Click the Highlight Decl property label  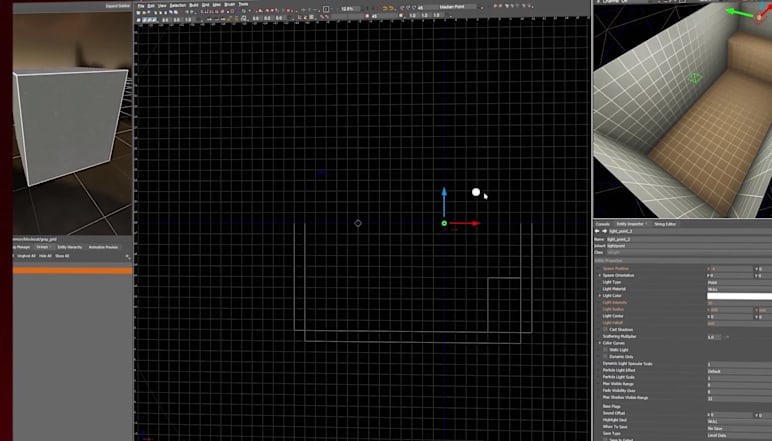point(614,420)
